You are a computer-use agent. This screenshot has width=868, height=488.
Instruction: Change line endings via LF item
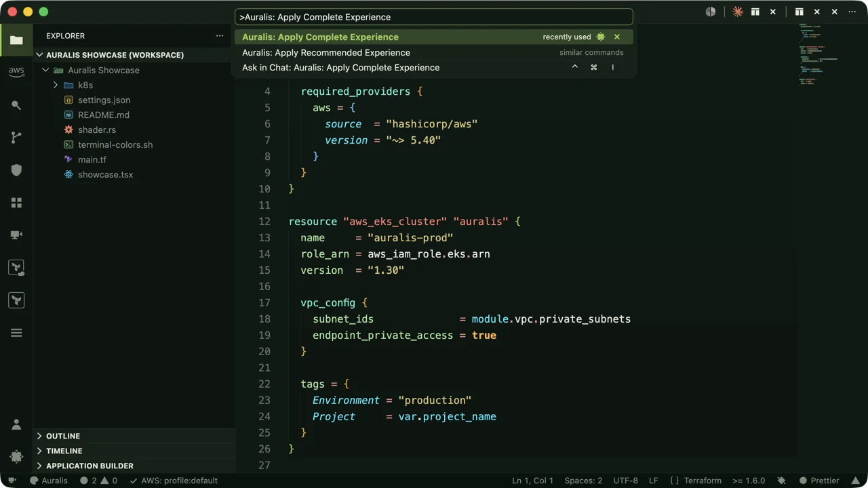[654, 481]
